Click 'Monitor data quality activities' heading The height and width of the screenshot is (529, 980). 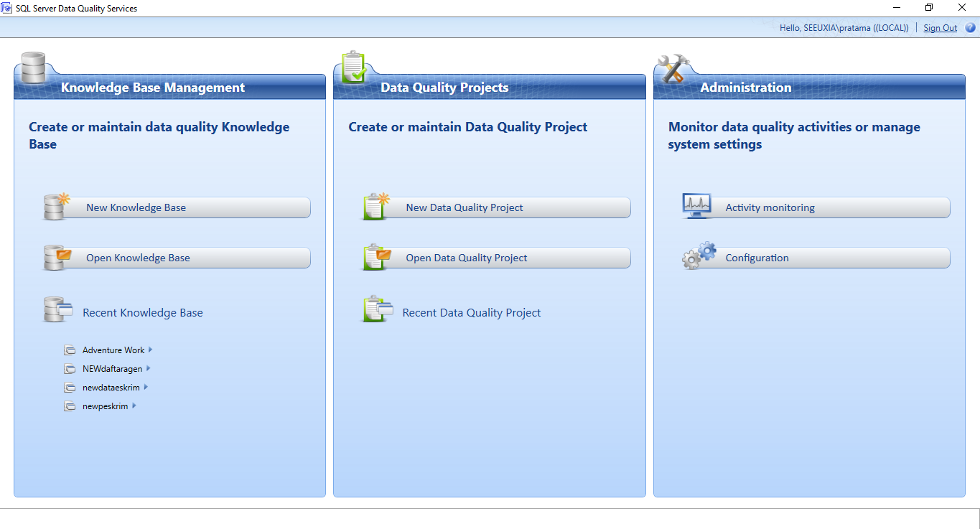794,136
